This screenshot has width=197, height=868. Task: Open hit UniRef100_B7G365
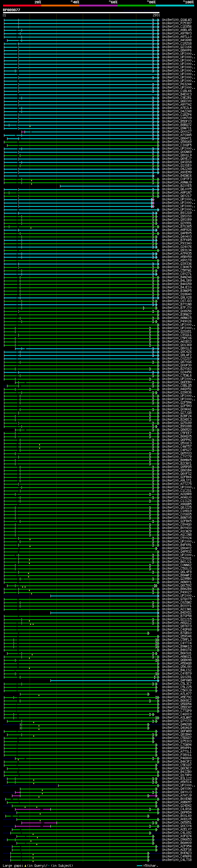point(177,226)
